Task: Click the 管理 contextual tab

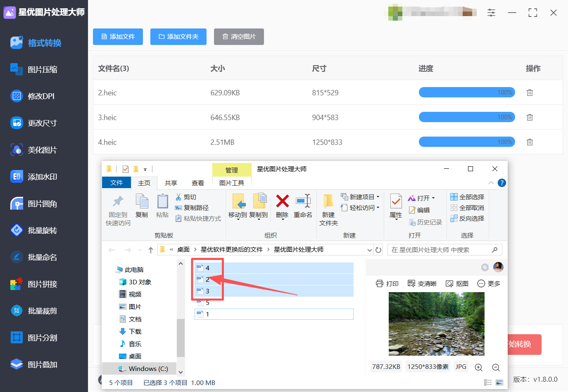Action: click(232, 170)
